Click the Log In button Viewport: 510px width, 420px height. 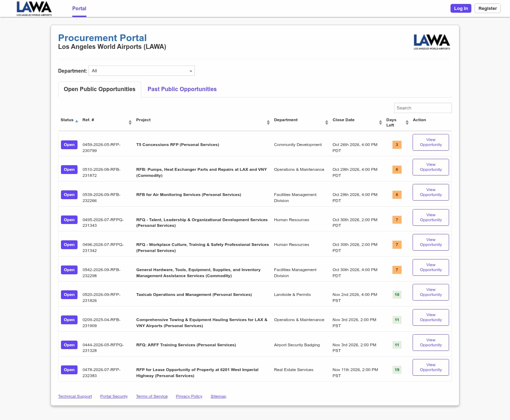[461, 9]
